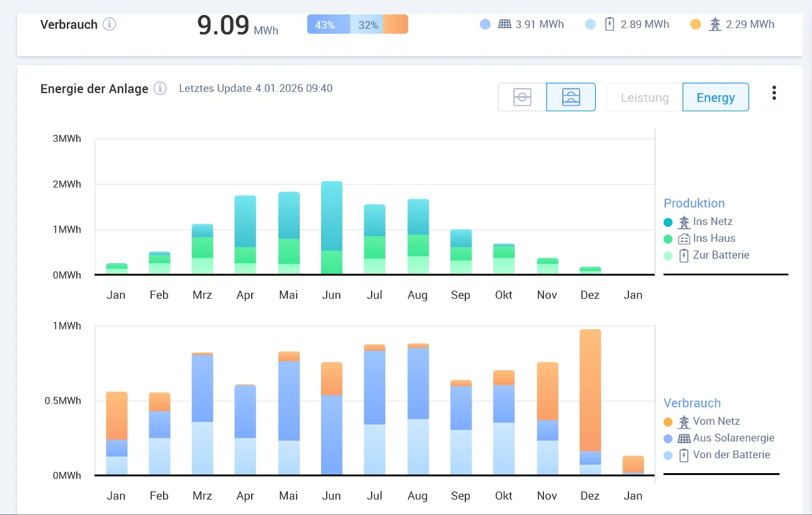Toggle Ins Haus series in Produktion legend
This screenshot has width=812, height=515.
[713, 239]
